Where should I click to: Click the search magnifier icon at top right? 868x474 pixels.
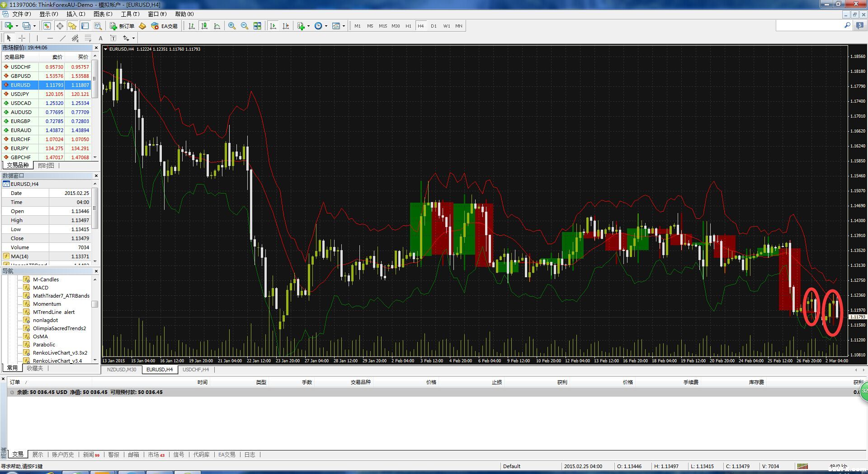tap(847, 26)
